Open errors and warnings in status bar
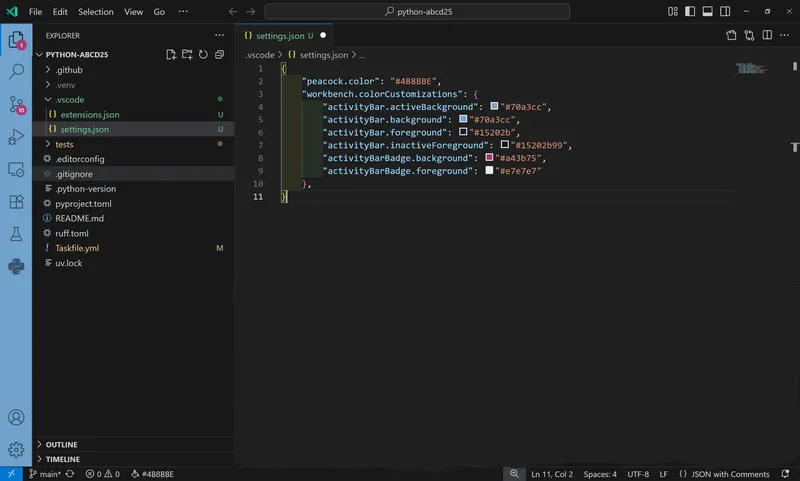The image size is (800, 481). click(103, 474)
